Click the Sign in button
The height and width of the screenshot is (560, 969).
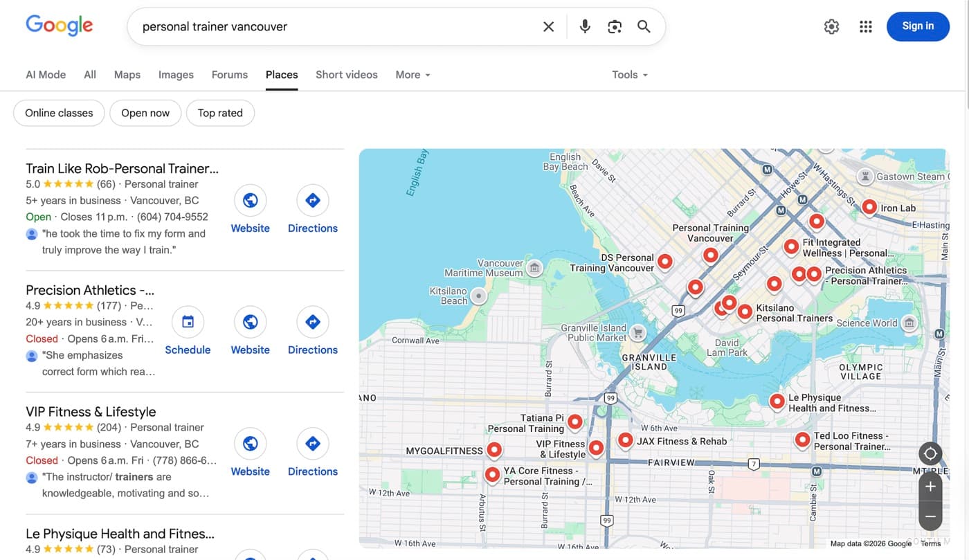click(x=918, y=26)
